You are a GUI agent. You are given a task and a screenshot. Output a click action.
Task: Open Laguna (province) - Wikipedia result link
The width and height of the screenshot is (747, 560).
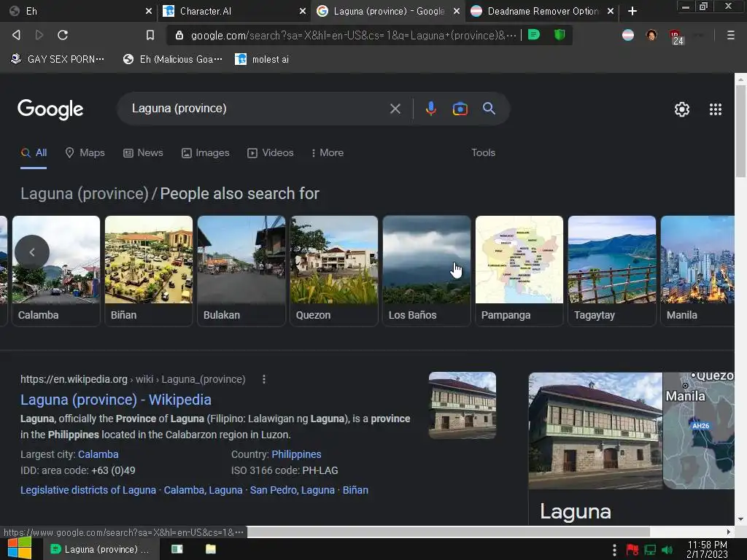tap(116, 400)
